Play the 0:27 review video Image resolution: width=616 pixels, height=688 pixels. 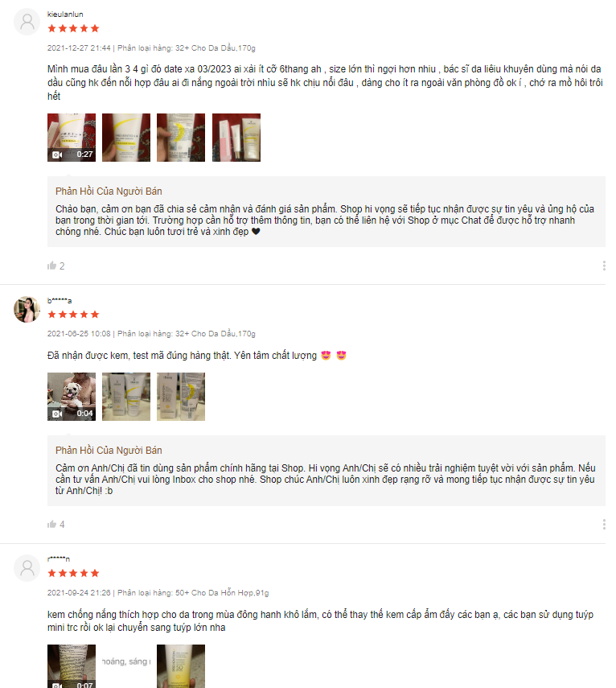coord(72,138)
